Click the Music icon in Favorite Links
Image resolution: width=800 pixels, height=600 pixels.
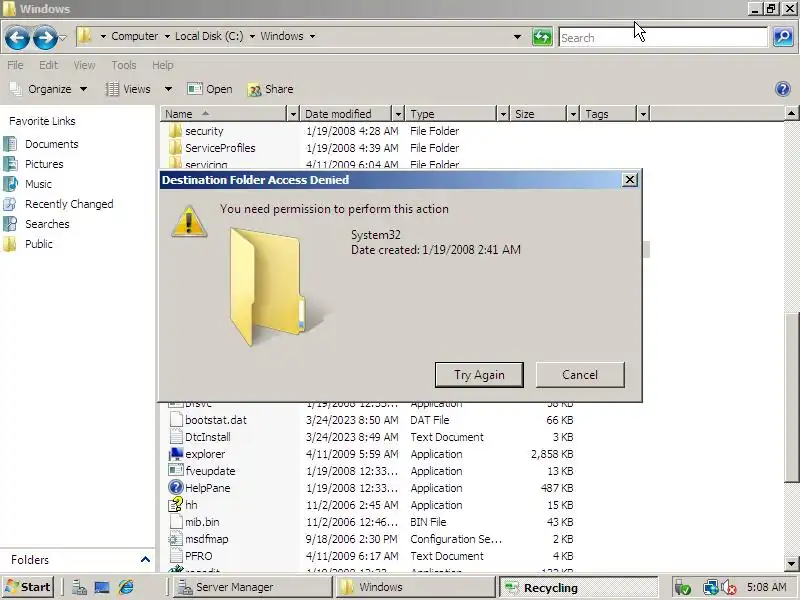(x=10, y=184)
